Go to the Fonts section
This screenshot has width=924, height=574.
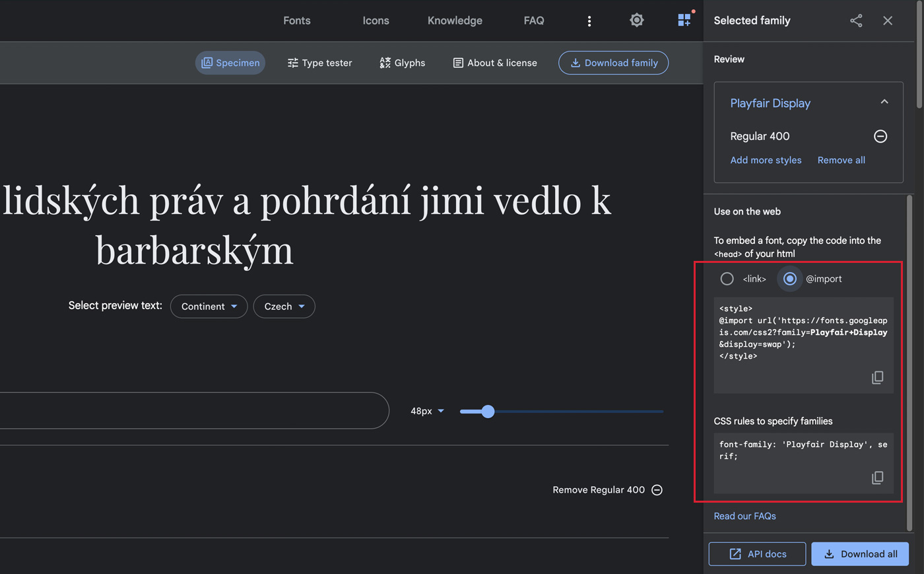coord(297,20)
